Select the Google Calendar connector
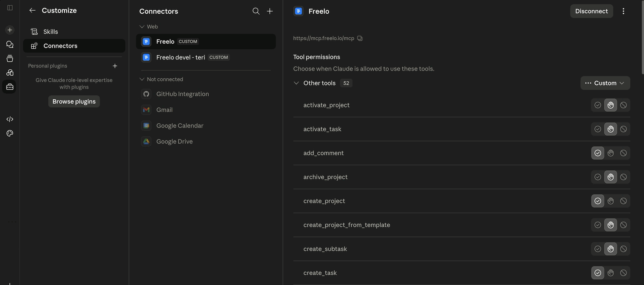Viewport: 644px width, 285px height. [206, 126]
